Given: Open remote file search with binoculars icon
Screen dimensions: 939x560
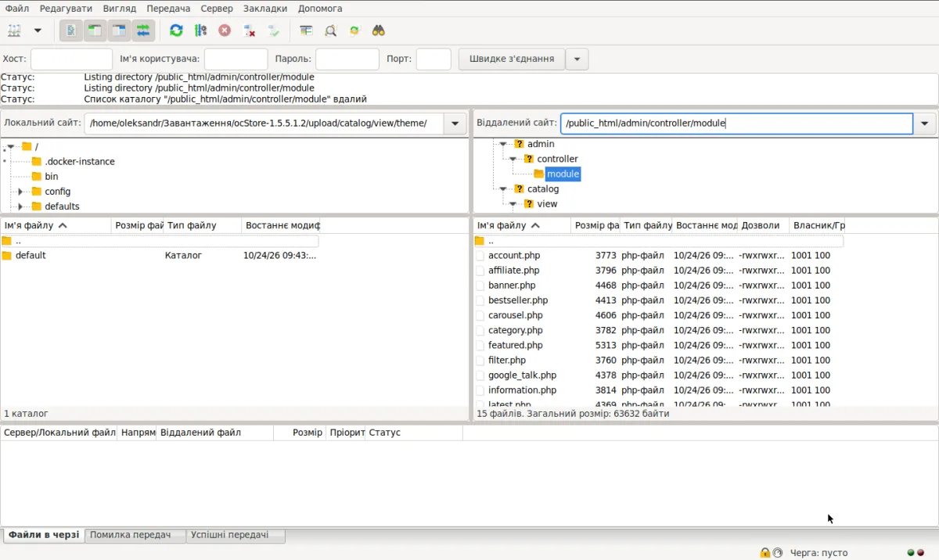Looking at the screenshot, I should pyautogui.click(x=379, y=31).
